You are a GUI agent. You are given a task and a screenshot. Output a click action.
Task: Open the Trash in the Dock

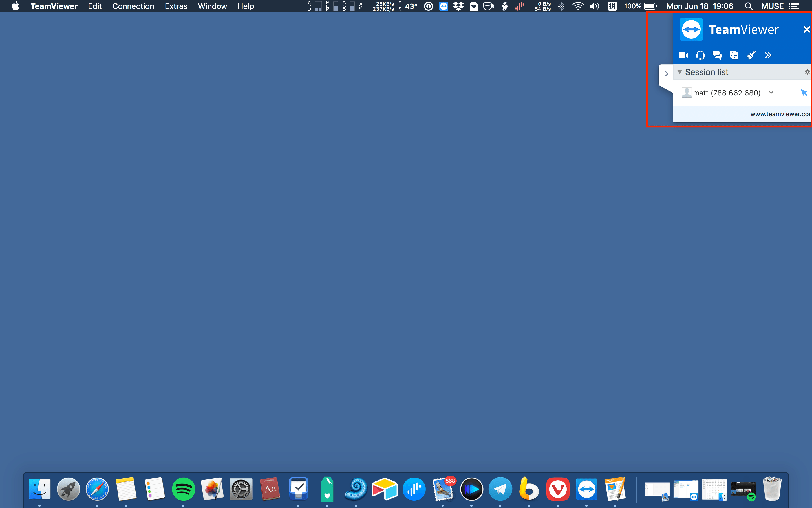(x=772, y=489)
